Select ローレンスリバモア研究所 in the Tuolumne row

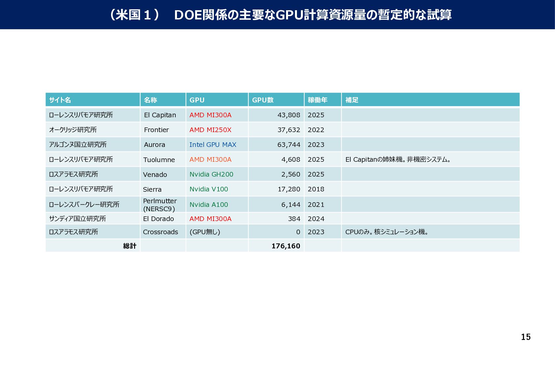(x=81, y=159)
